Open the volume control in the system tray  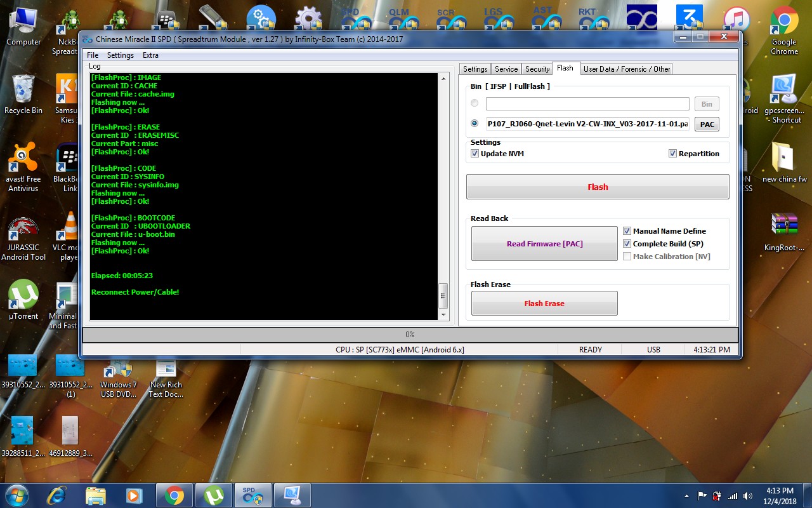coord(748,496)
